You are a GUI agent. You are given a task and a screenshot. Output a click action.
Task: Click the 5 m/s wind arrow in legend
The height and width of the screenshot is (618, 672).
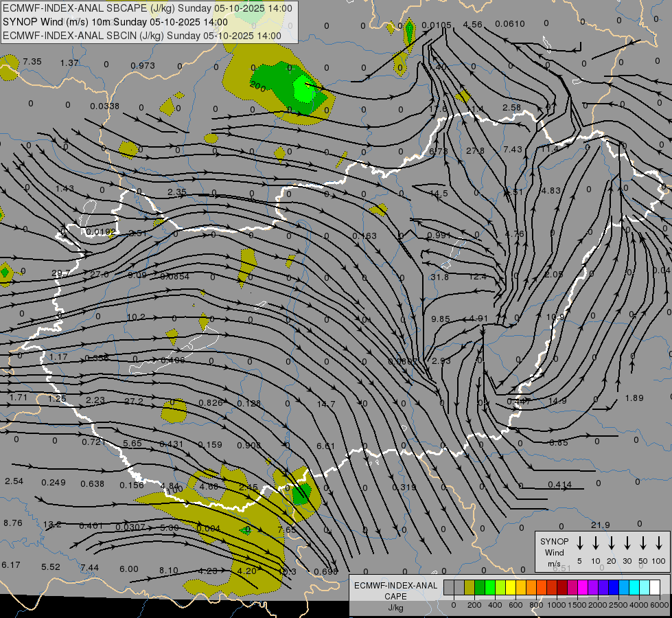[x=580, y=543]
